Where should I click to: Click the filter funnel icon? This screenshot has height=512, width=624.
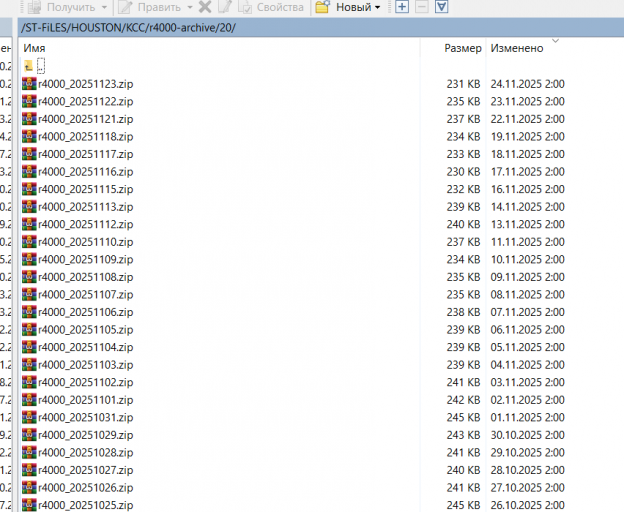441,7
